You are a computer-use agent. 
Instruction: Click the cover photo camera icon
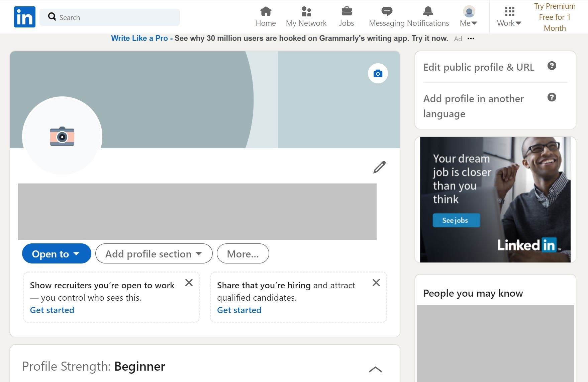coord(378,73)
